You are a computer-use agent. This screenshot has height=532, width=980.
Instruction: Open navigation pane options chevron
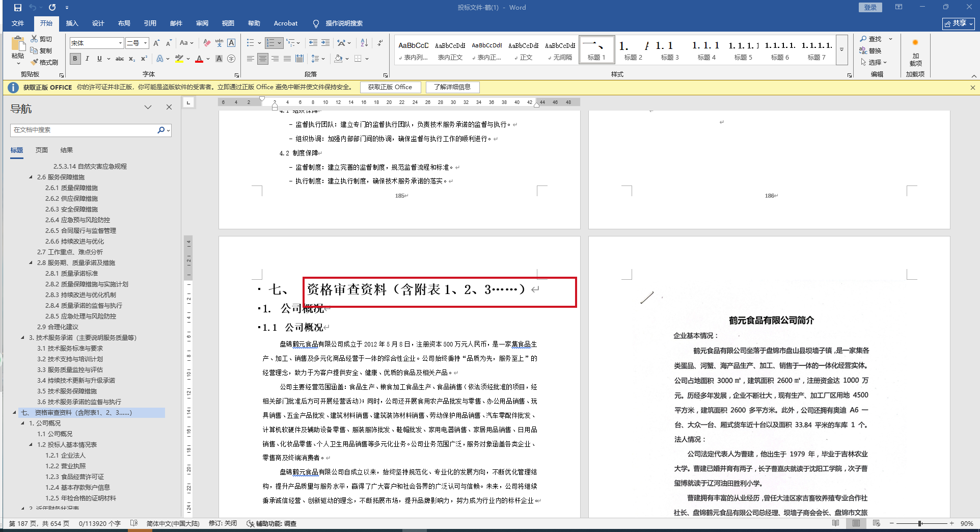(148, 107)
